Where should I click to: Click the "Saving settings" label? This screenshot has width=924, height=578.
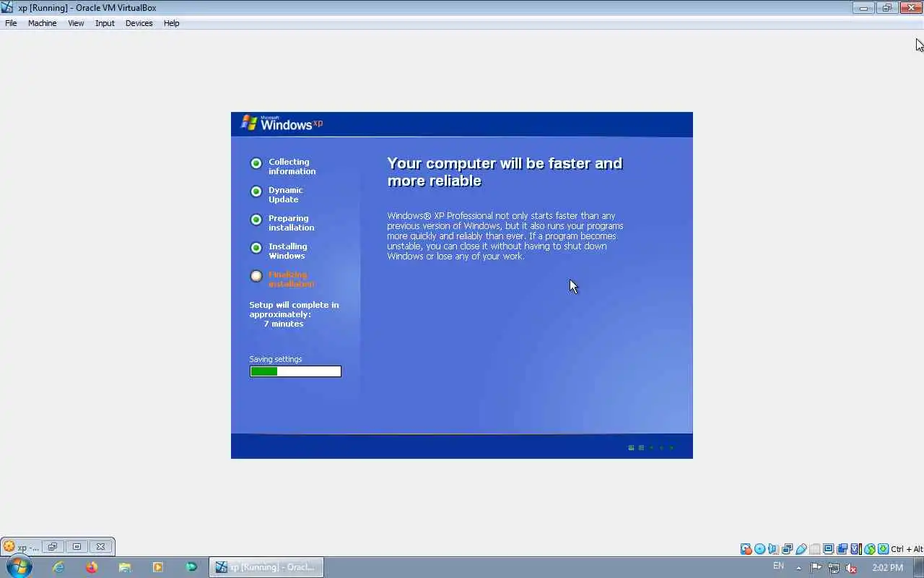(x=276, y=359)
